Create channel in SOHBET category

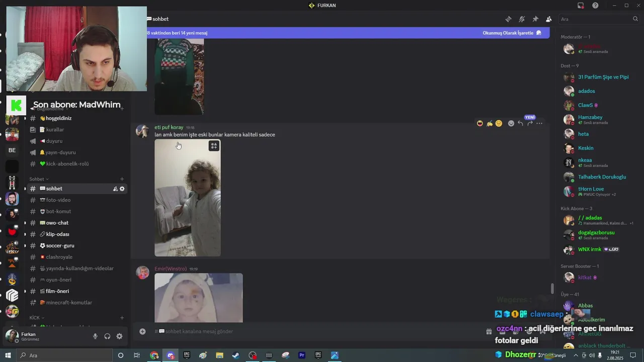click(122, 179)
